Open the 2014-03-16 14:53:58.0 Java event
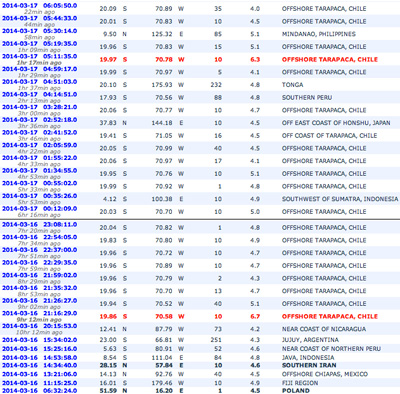Image resolution: width=400 pixels, height=394 pixels. (x=40, y=357)
